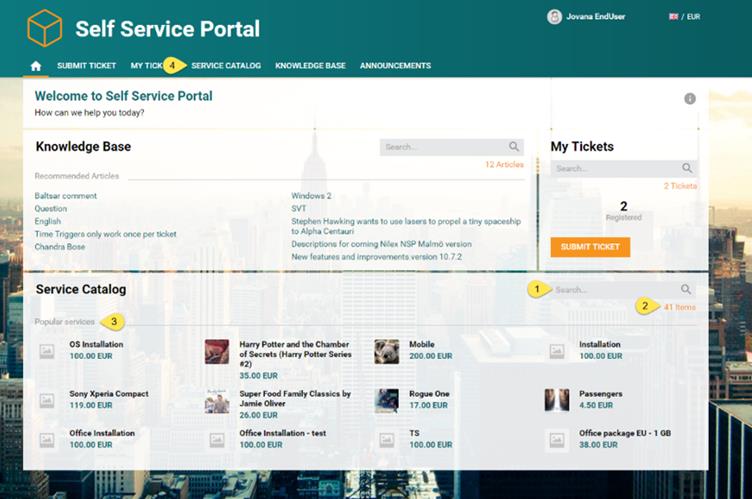The image size is (752, 499).
Task: Open the Baltsar comment article
Action: [x=65, y=196]
